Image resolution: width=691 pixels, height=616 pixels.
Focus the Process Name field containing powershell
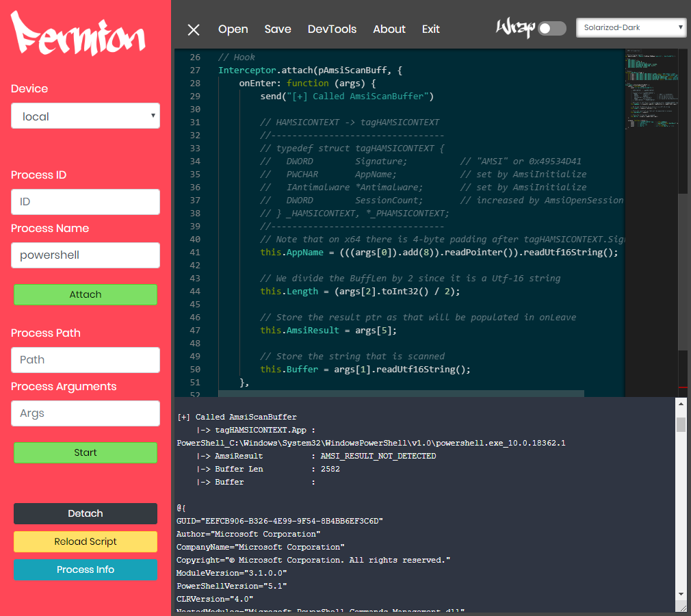(x=86, y=255)
